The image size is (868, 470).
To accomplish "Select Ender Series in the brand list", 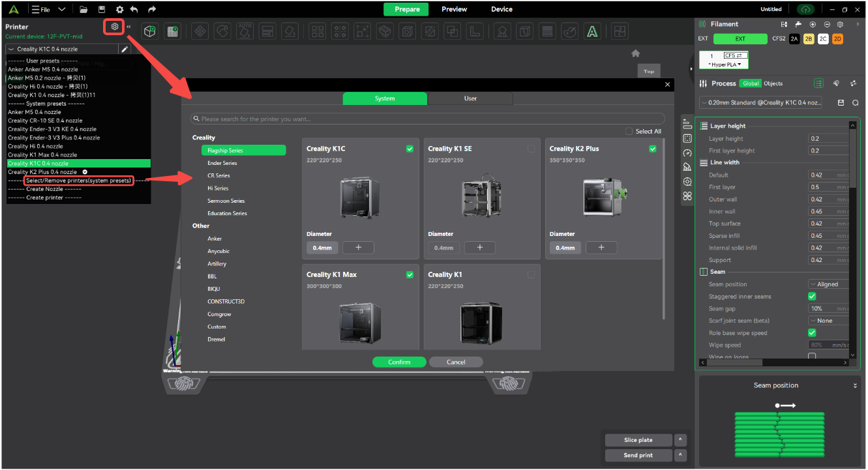I will tap(222, 163).
